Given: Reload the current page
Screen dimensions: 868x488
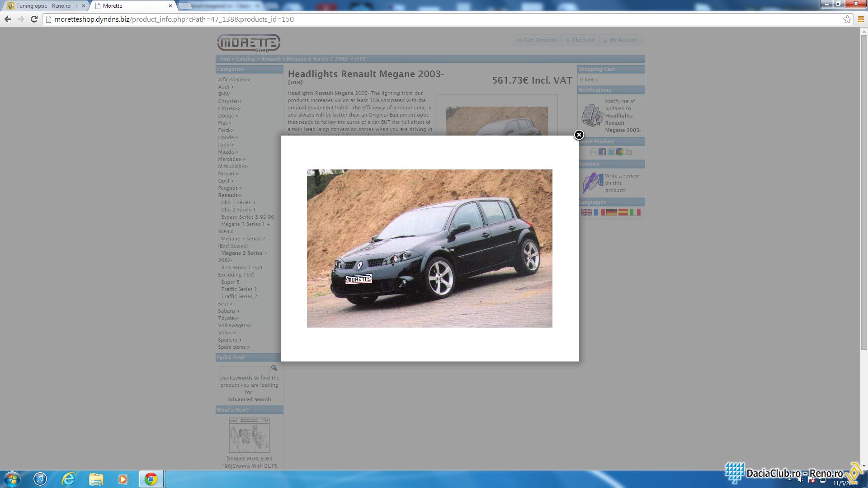Looking at the screenshot, I should [x=34, y=19].
